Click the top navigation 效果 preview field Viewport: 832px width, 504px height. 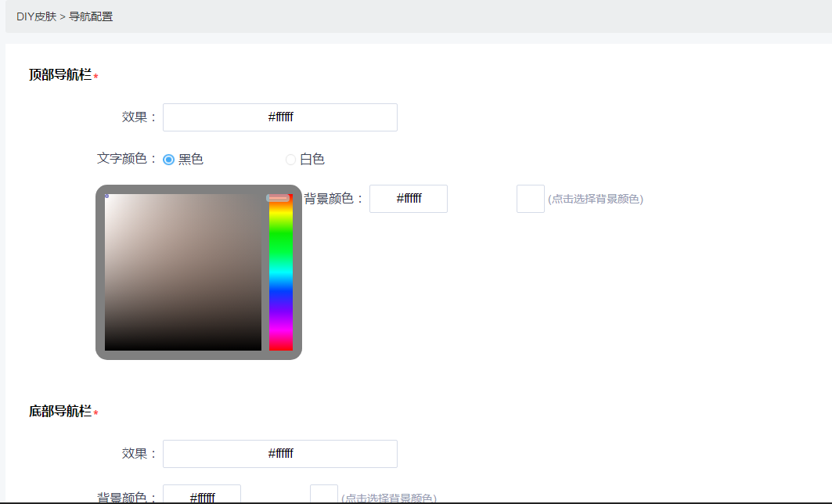click(x=280, y=117)
